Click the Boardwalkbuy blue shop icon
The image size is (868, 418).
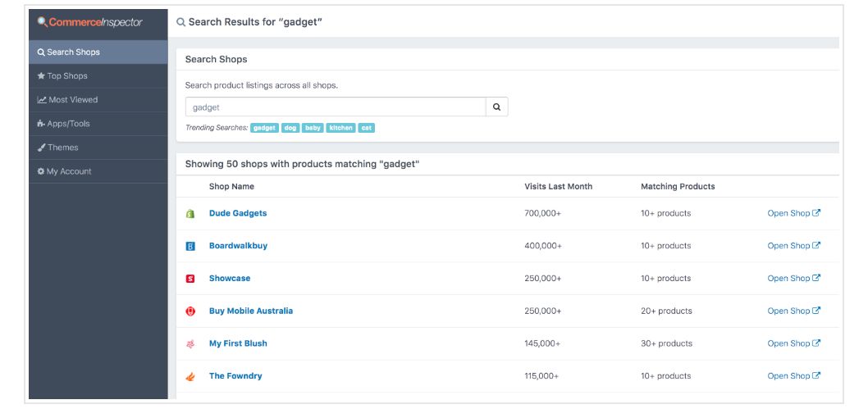point(190,246)
